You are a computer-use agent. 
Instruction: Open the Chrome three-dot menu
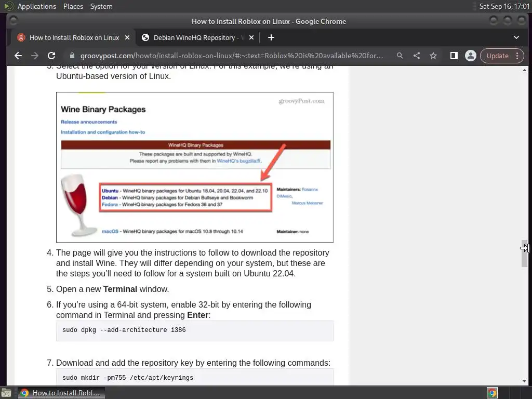(517, 56)
